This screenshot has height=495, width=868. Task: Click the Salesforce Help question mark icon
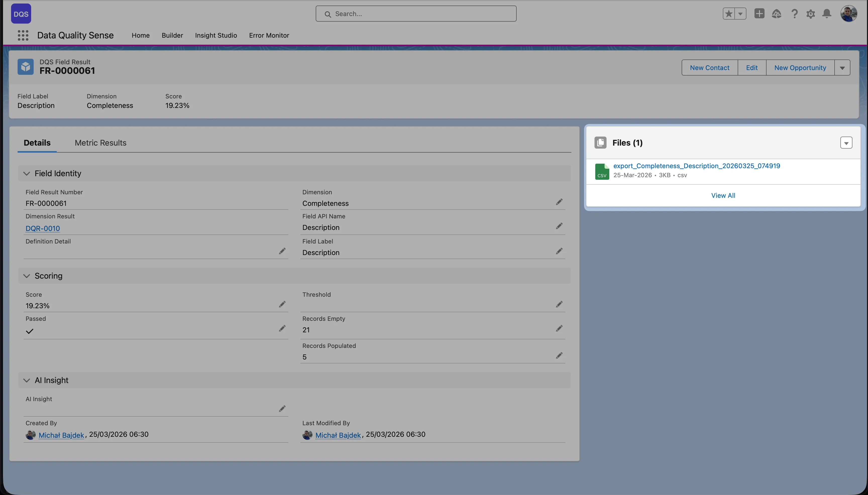point(794,14)
